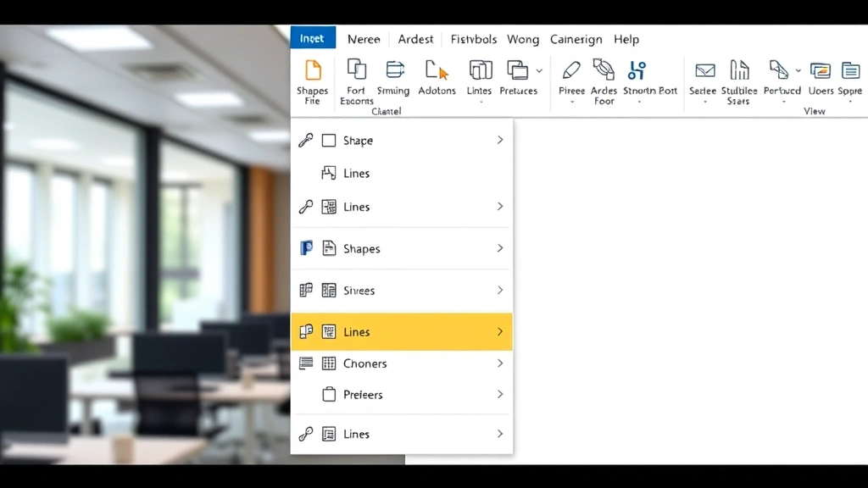The height and width of the screenshot is (488, 868).
Task: Switch to the Help tab
Action: 626,39
